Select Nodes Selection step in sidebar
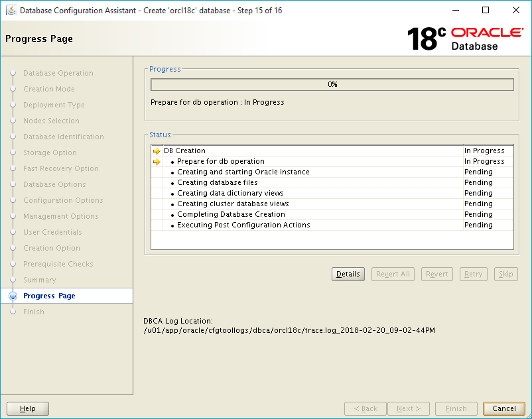This screenshot has height=419, width=532. click(x=51, y=121)
